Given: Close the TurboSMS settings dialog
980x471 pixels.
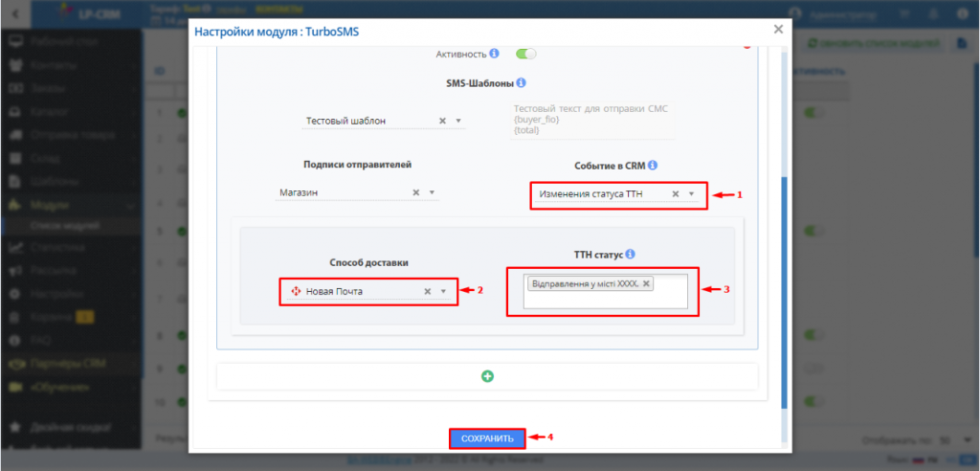Looking at the screenshot, I should [x=778, y=30].
